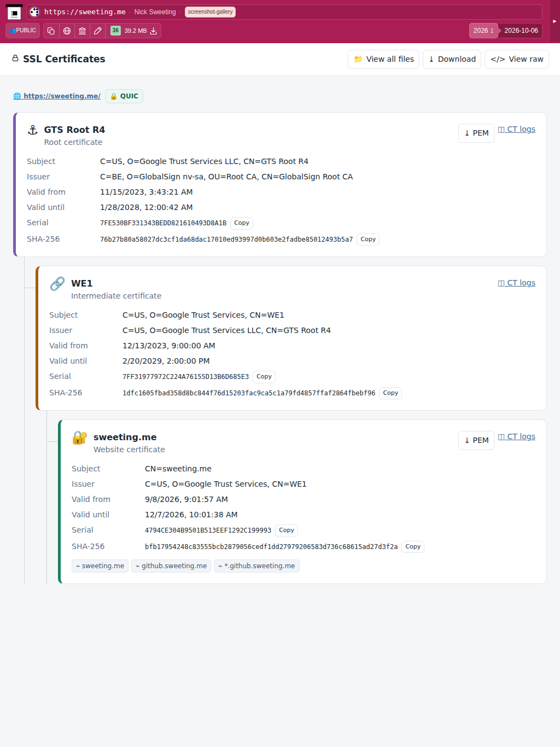The width and height of the screenshot is (560, 747).
Task: Click the 39.2 MB size label
Action: (x=136, y=31)
